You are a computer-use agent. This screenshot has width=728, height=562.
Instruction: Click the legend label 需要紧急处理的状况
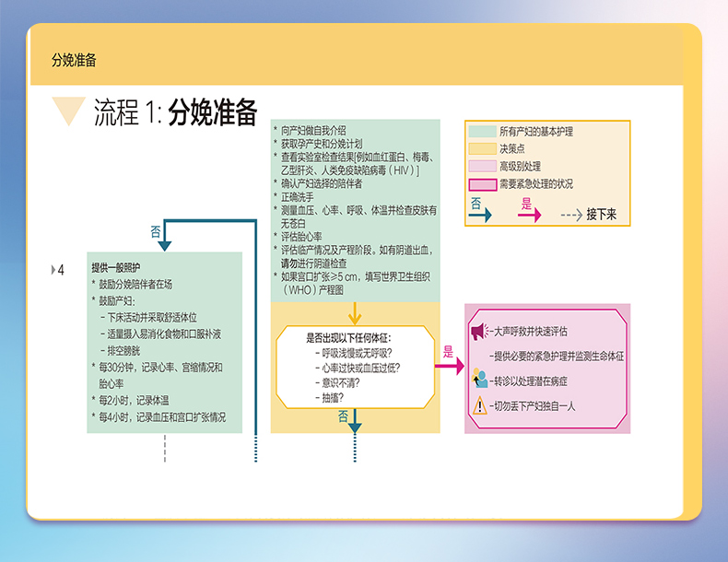tap(536, 184)
